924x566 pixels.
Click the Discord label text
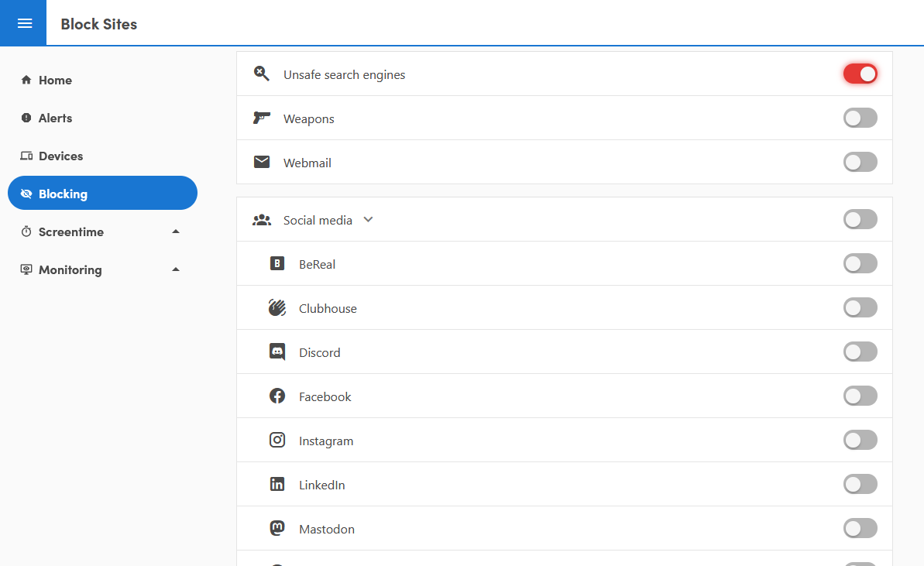click(319, 353)
